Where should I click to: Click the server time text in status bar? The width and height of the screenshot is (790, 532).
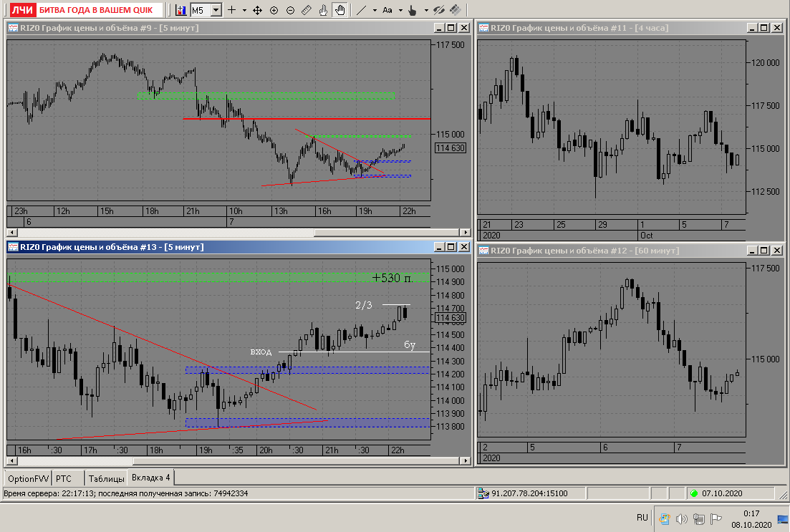point(125,493)
